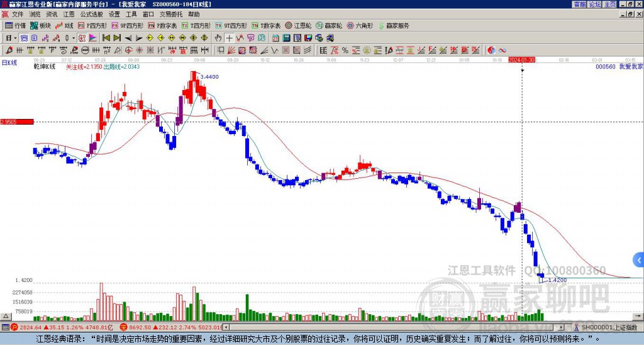Screen dimensions: 644x345
Task: Open the 公式选股 menu
Action: (92, 14)
